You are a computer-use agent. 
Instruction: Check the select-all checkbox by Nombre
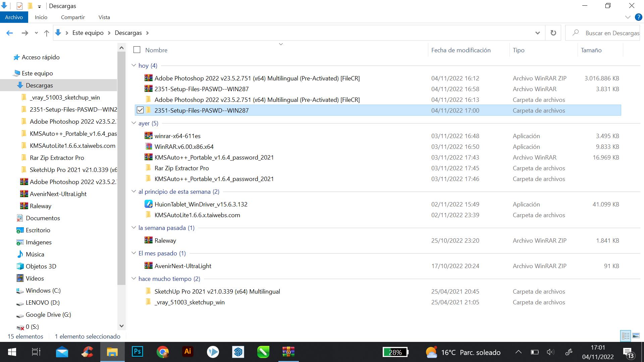[x=137, y=50]
